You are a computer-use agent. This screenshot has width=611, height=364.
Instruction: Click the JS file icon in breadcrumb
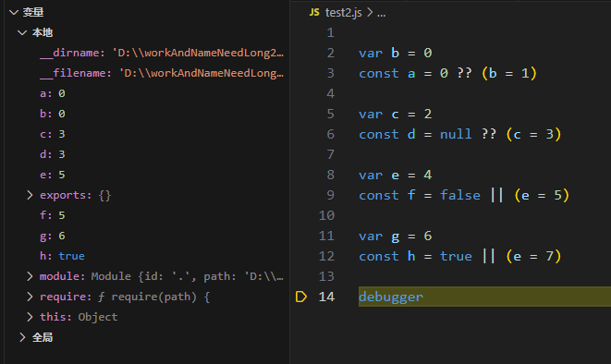pyautogui.click(x=314, y=12)
